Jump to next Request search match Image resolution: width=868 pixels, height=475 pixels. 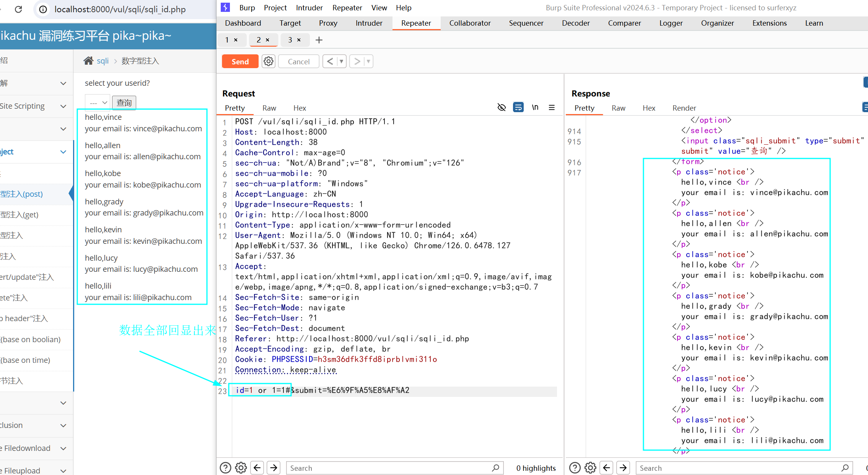(274, 468)
